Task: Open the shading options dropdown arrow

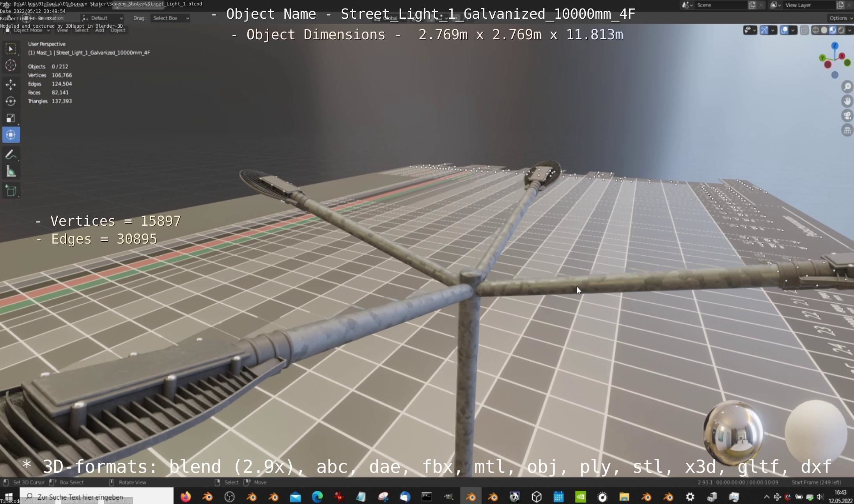Action: (x=850, y=30)
